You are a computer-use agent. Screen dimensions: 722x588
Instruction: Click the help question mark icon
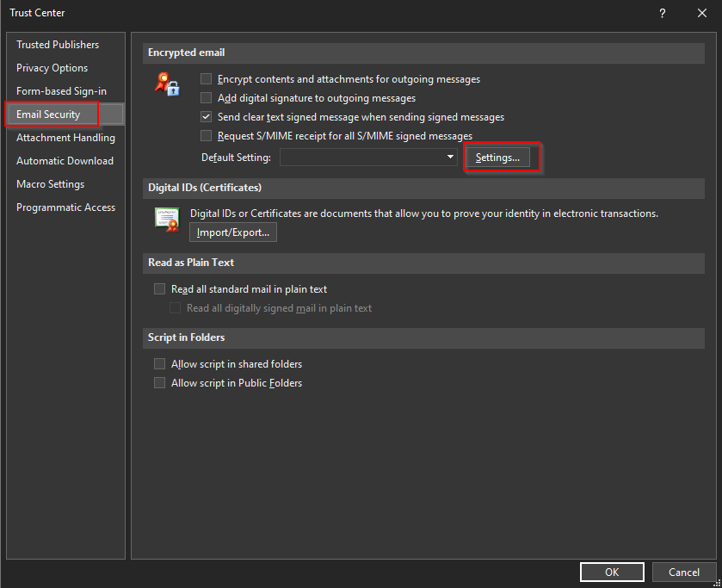click(x=663, y=13)
